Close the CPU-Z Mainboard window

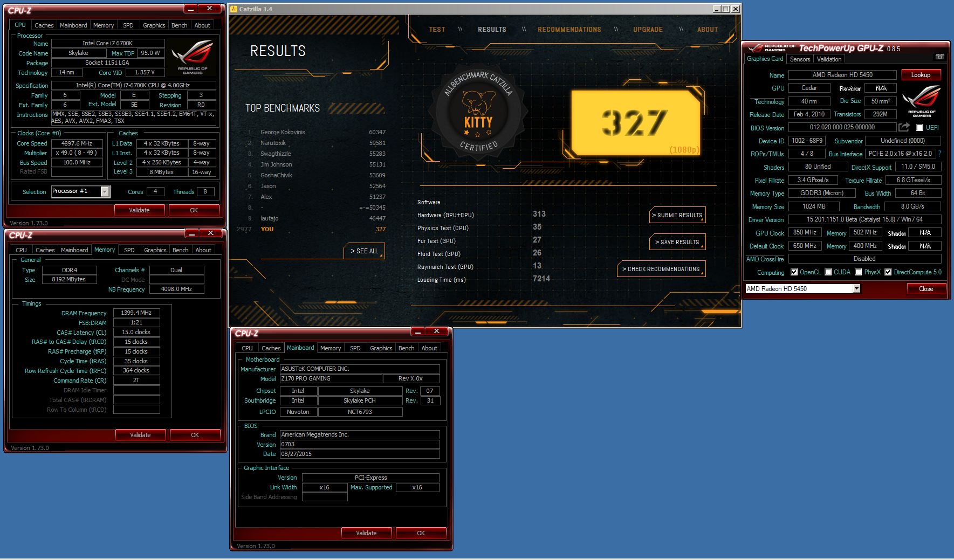(x=437, y=331)
